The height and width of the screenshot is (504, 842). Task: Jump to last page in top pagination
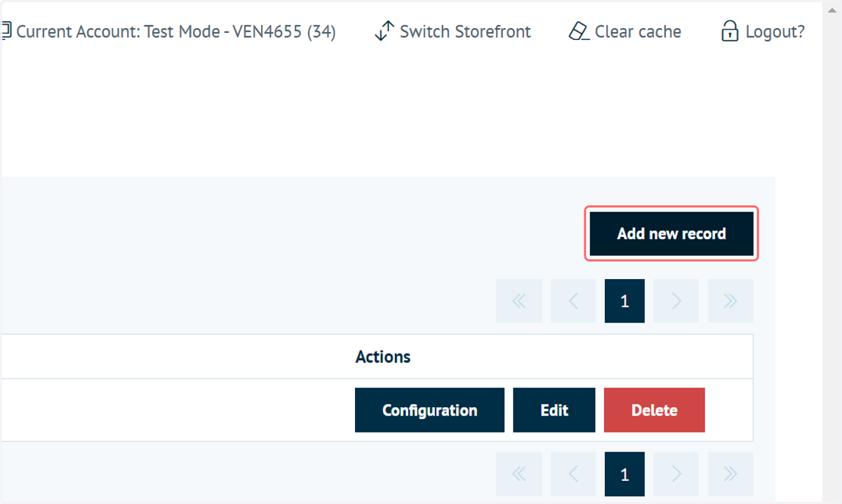[x=730, y=301]
